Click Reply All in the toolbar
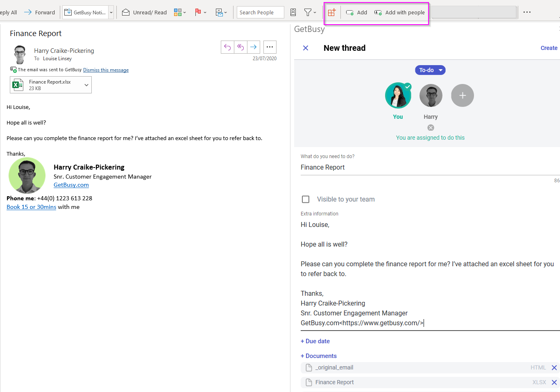Image resolution: width=560 pixels, height=392 pixels. point(8,12)
